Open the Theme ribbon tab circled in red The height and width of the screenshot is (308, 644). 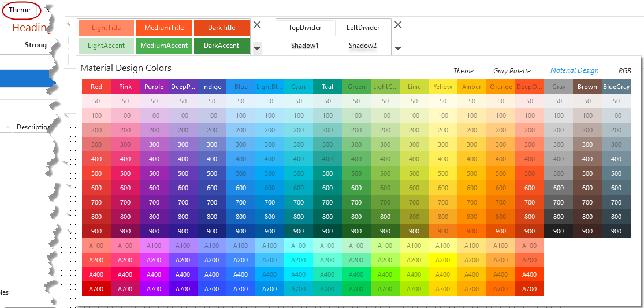pos(20,10)
